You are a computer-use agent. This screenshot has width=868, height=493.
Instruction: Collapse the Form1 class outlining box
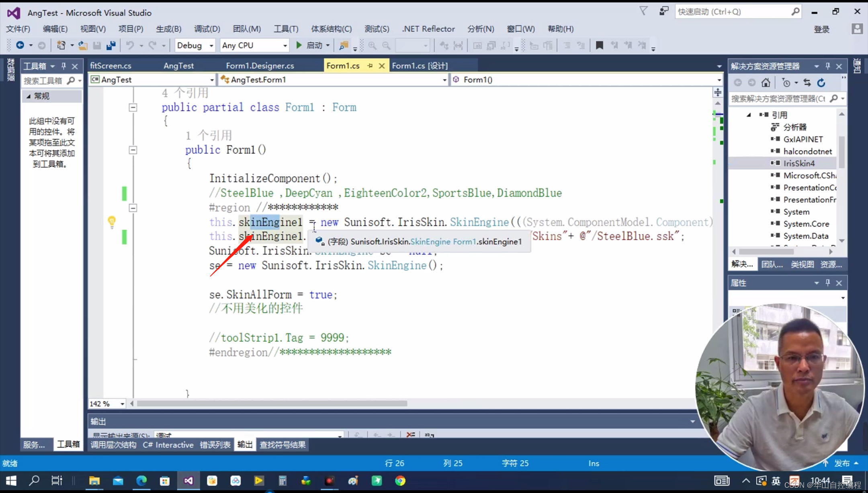point(133,108)
